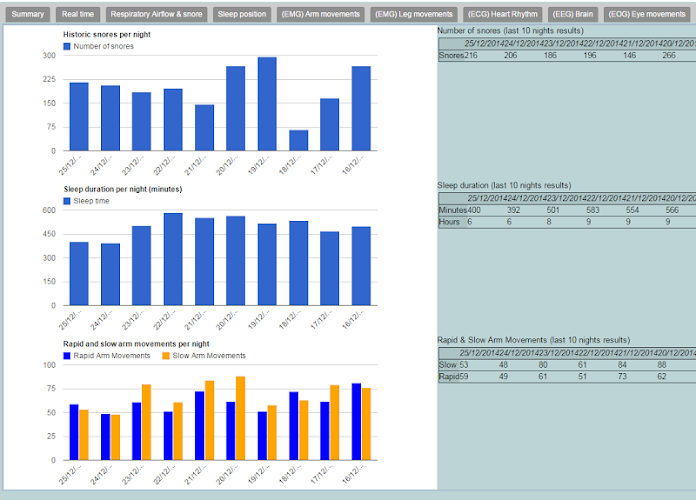Screen dimensions: 696x500
Task: Click the Sleep time legend swatch
Action: click(x=67, y=201)
